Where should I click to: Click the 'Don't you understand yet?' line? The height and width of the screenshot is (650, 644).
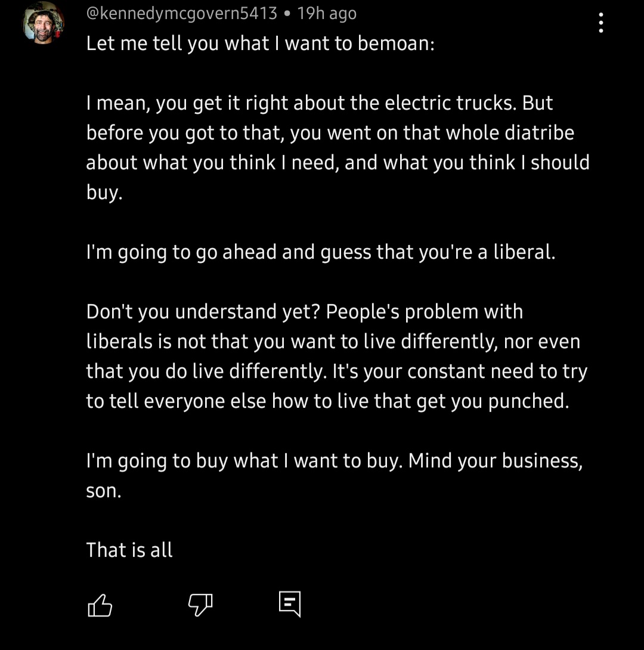tap(305, 312)
